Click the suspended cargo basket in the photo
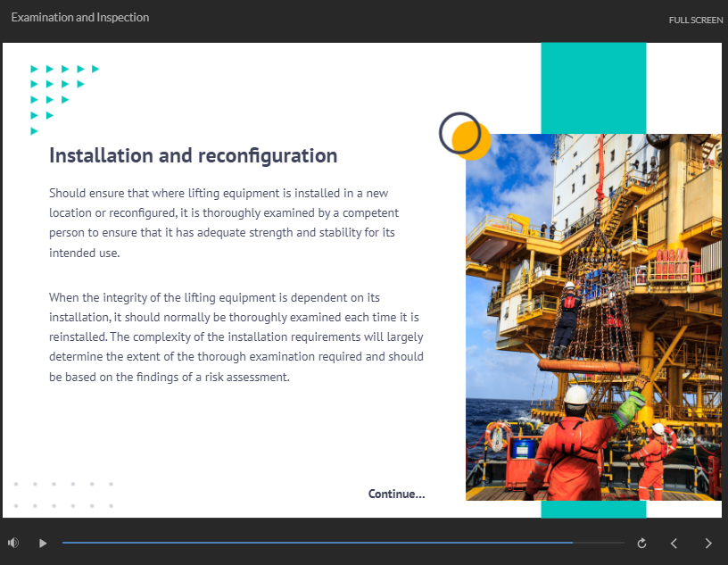The image size is (728, 565). click(x=600, y=303)
